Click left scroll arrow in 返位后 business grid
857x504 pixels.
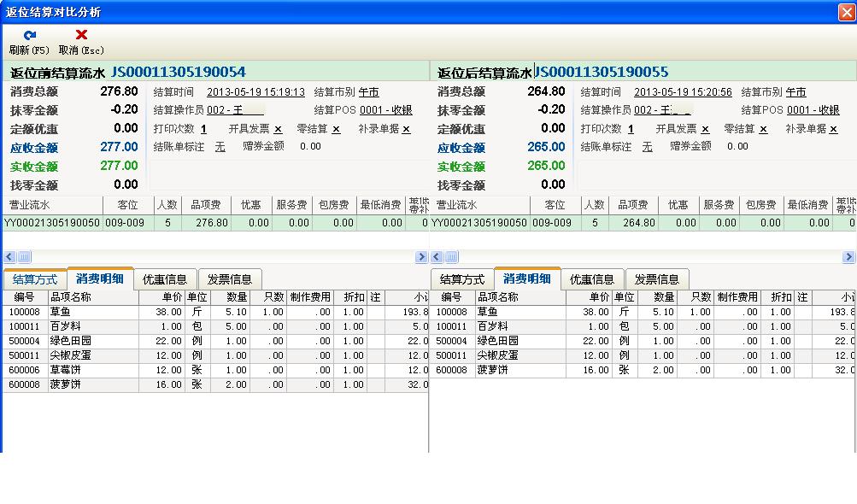tap(437, 257)
